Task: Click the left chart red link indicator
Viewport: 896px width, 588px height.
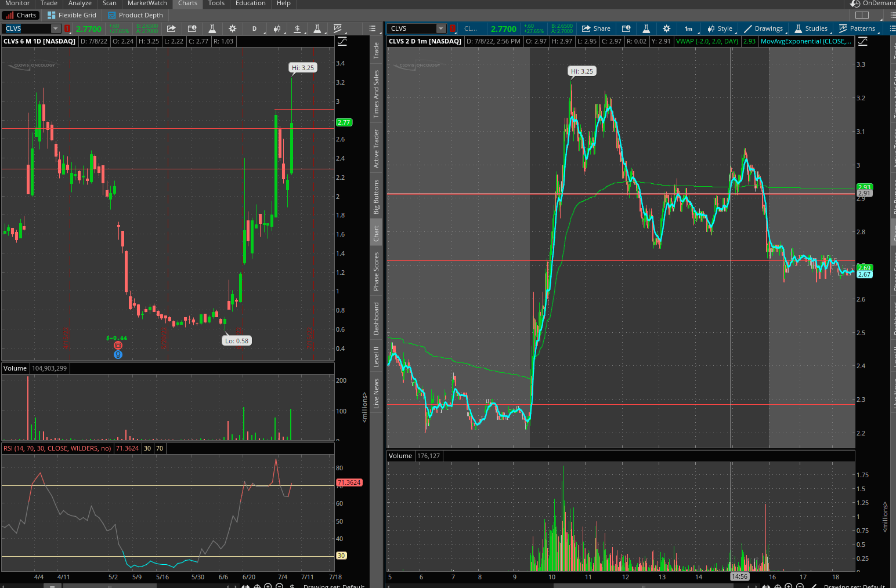Action: coord(67,28)
